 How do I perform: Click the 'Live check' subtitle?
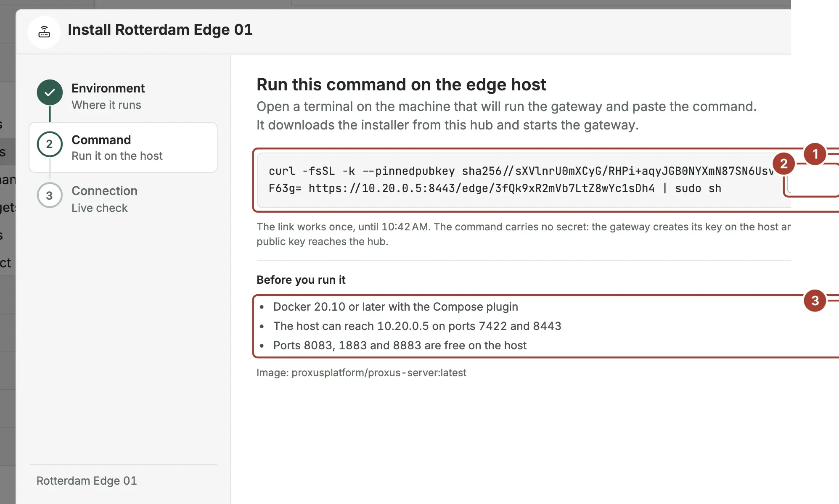[x=100, y=208]
